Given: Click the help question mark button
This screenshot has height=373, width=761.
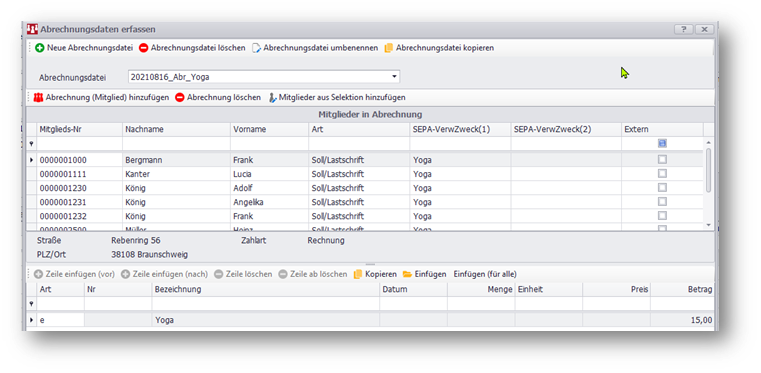Looking at the screenshot, I should (x=683, y=30).
